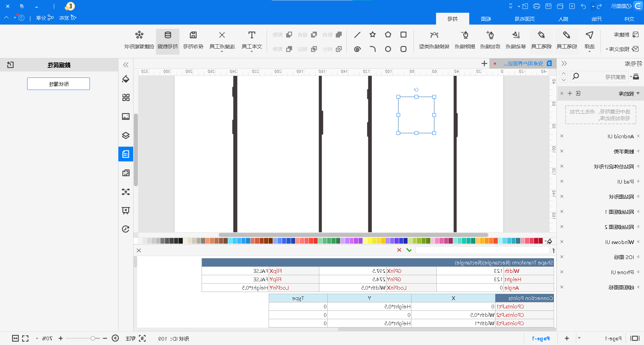The height and width of the screenshot is (345, 644).
Task: Toggle fullscreen view in status bar
Action: [25, 338]
